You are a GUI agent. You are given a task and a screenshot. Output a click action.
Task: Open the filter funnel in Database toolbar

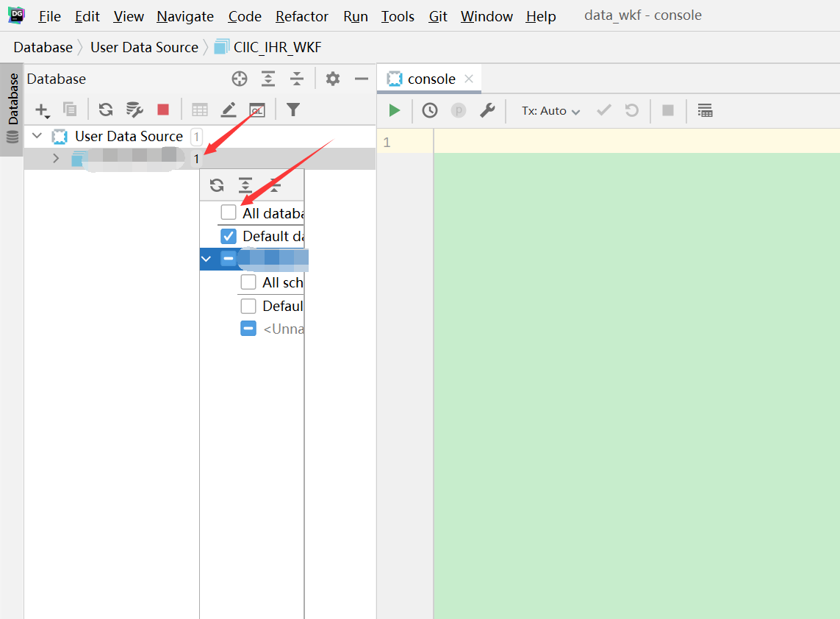click(x=293, y=110)
